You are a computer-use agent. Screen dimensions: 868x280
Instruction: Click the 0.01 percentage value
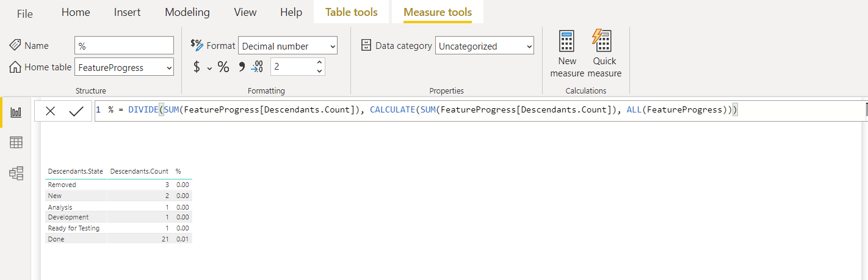(x=183, y=239)
